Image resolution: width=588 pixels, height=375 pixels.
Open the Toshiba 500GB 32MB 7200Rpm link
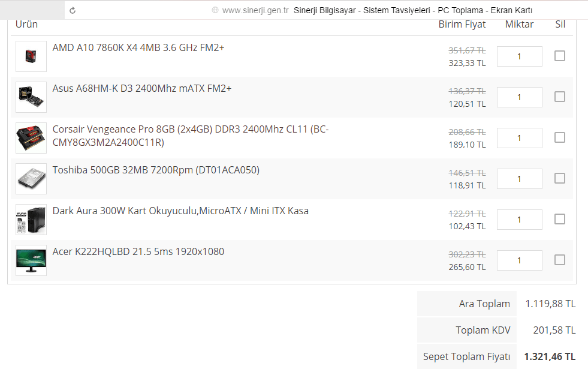[x=156, y=170]
